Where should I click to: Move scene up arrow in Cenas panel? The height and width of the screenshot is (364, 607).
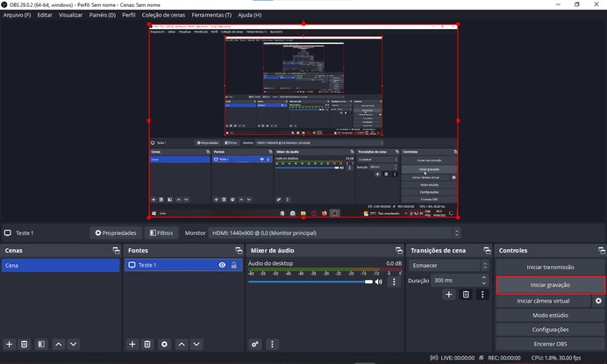[x=59, y=344]
